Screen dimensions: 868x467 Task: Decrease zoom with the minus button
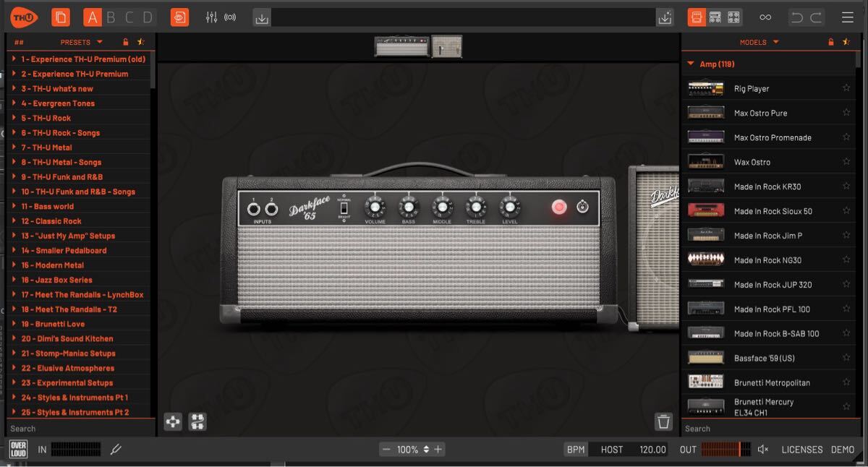[x=386, y=450]
